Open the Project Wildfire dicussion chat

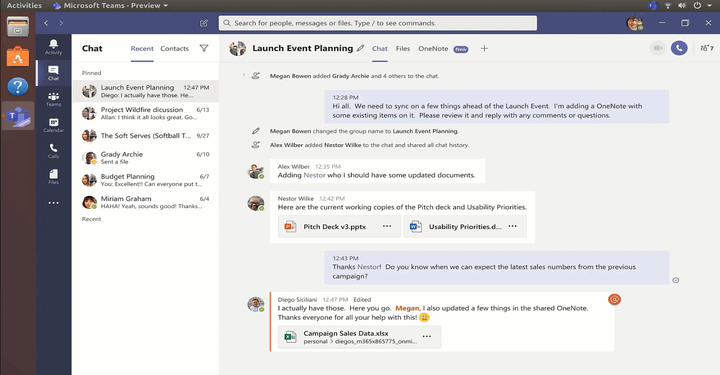(146, 113)
